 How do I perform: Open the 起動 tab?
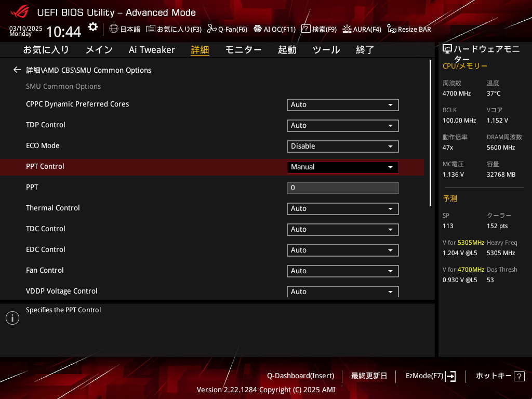[x=287, y=50]
